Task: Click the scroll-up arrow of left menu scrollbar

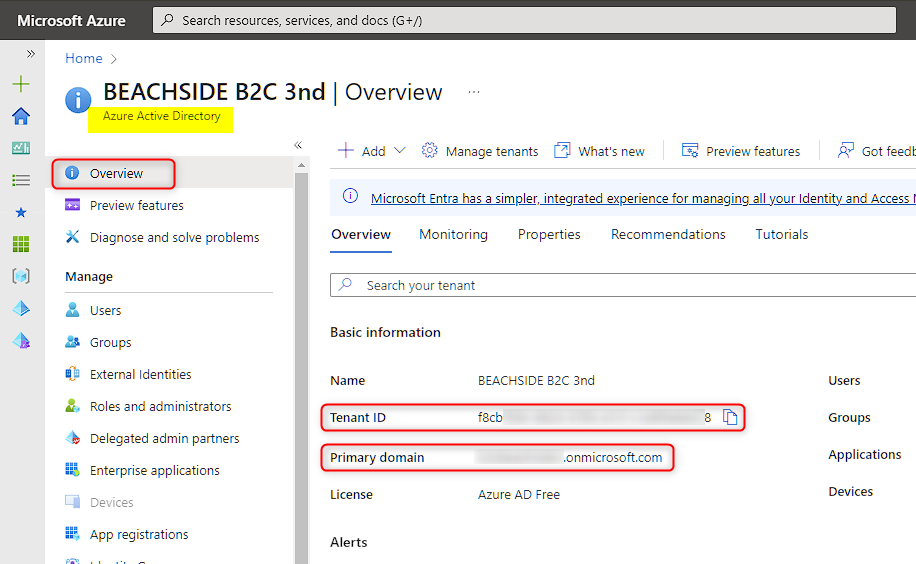Action: (x=301, y=165)
